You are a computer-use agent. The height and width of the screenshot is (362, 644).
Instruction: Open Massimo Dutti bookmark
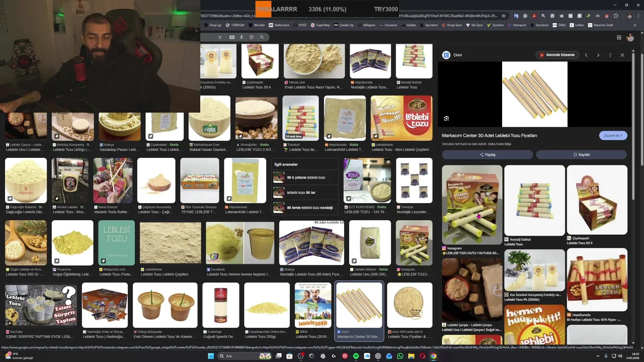pos(600,25)
